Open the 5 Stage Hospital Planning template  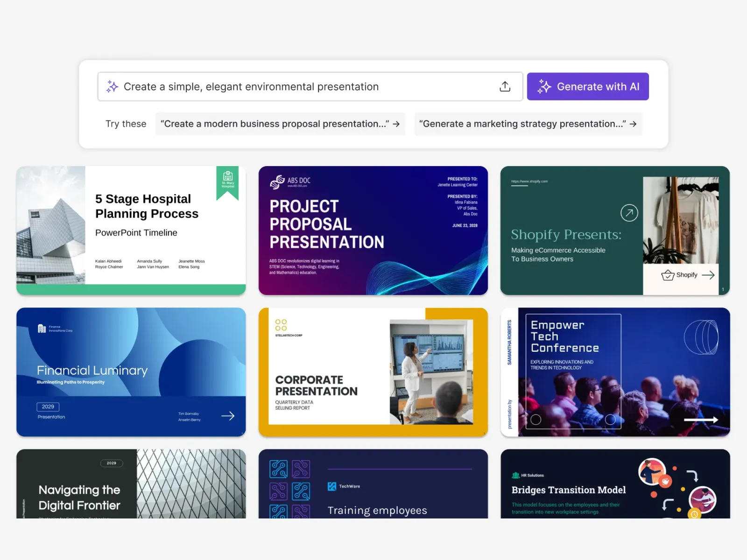pyautogui.click(x=131, y=231)
